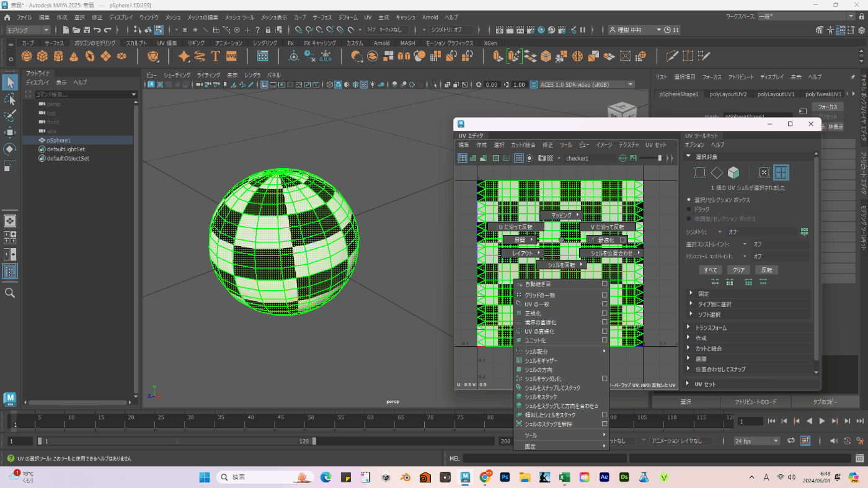The height and width of the screenshot is (488, 868).
Task: Check the option box for ユニット化
Action: [604, 340]
